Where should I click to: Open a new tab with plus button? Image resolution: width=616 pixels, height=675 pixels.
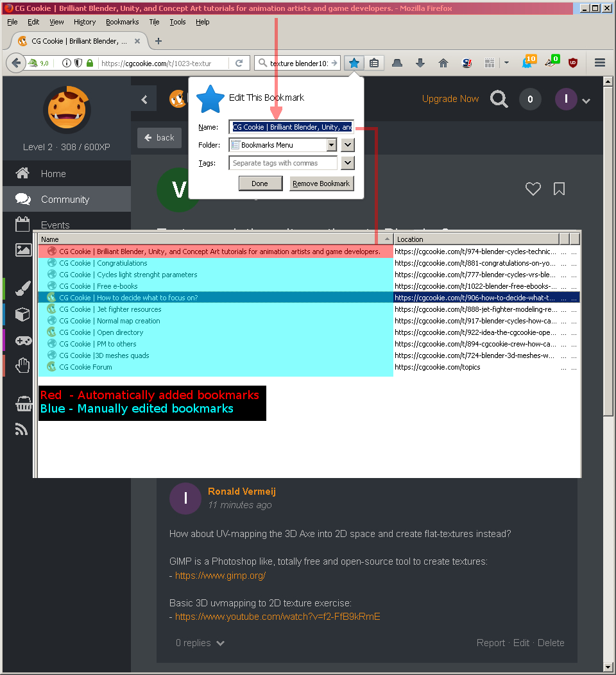click(158, 41)
